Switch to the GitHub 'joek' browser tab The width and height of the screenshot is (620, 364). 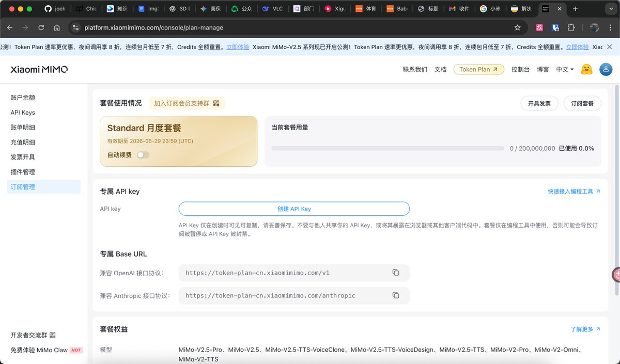point(55,9)
